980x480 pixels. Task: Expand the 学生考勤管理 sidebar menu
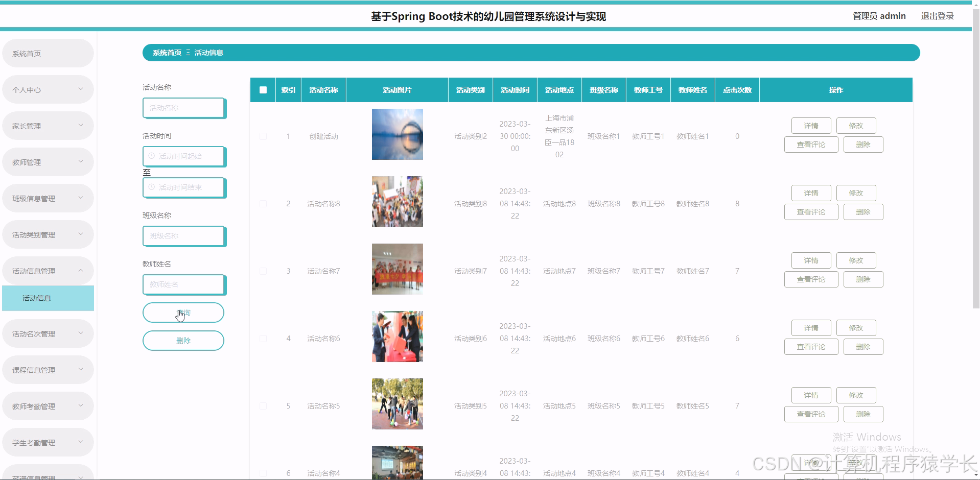[x=48, y=442]
